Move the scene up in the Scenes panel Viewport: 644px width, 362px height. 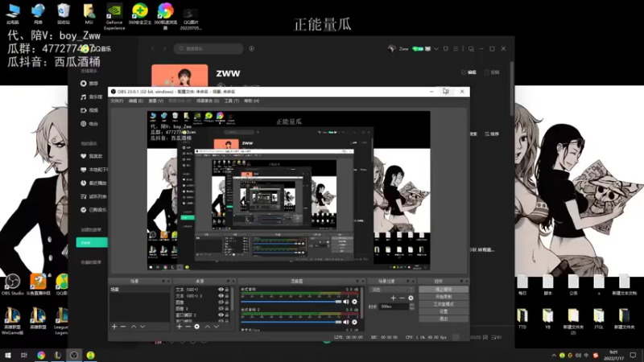[x=134, y=327]
